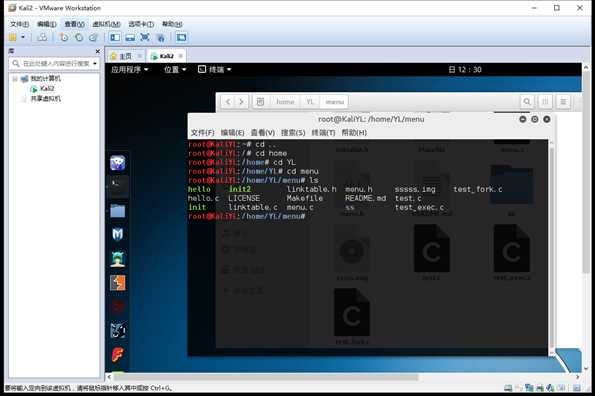
Task: Collapse the 我的计算机 tree node
Action: tap(15, 79)
